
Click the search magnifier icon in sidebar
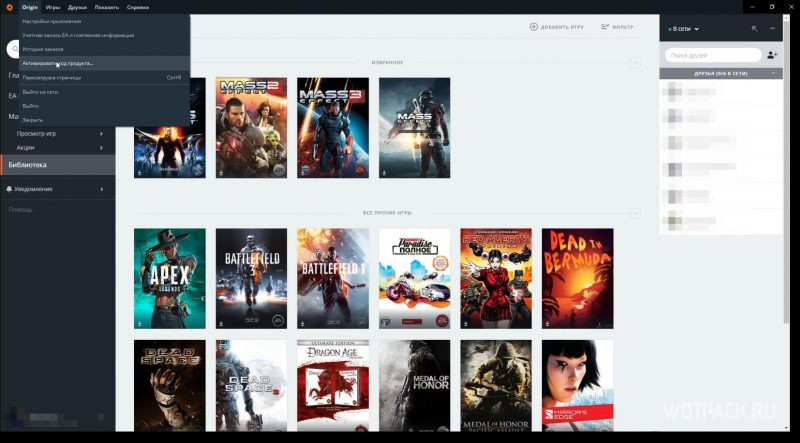click(14, 49)
